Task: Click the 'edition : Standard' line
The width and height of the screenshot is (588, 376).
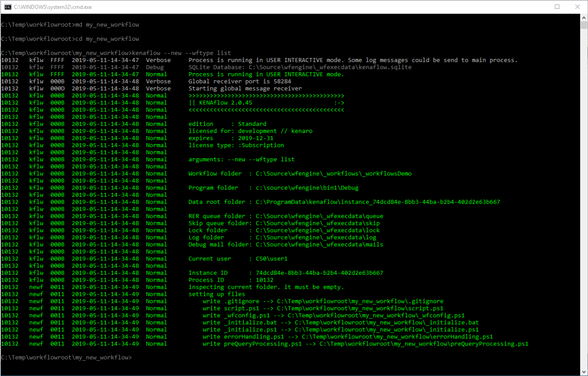Action: (x=227, y=124)
